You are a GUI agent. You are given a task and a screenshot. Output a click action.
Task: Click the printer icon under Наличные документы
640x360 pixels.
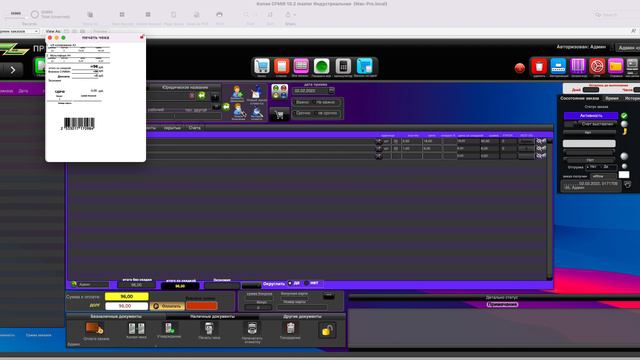coord(252,328)
